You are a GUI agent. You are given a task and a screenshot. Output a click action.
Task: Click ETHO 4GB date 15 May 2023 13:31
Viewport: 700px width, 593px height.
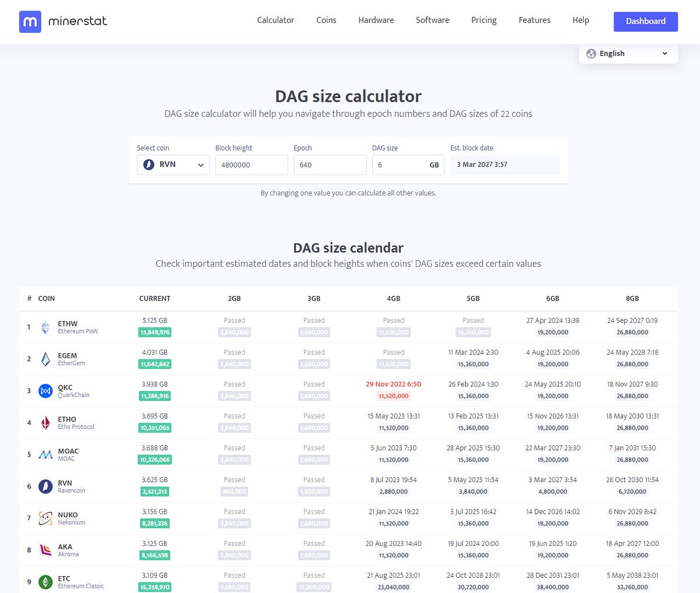[x=394, y=416]
